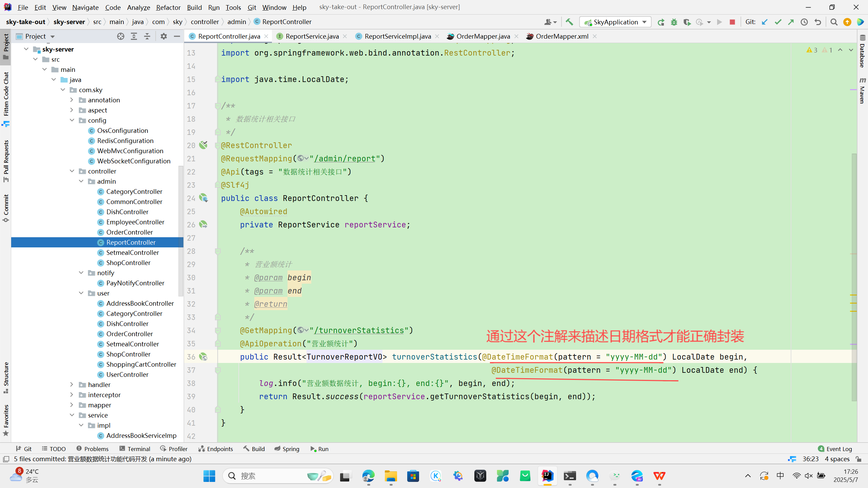The width and height of the screenshot is (868, 488).
Task: Click the Debug SkyApplication bug icon
Action: (x=674, y=22)
